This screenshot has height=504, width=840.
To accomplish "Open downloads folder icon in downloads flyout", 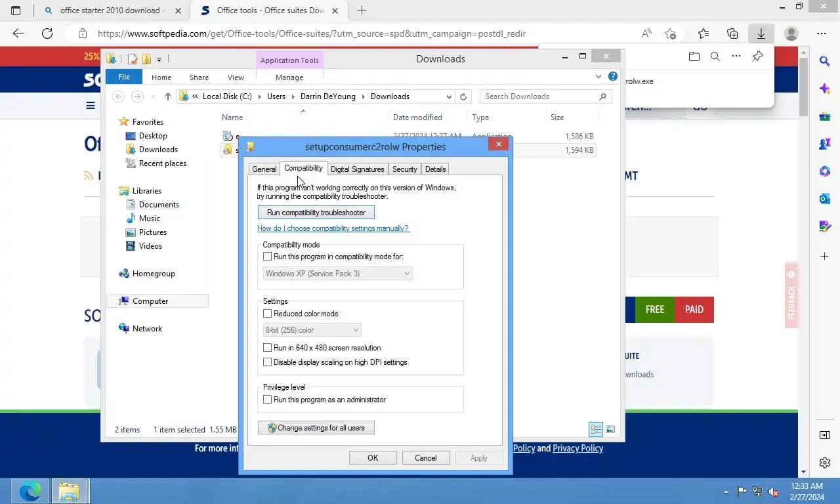I will [x=694, y=57].
